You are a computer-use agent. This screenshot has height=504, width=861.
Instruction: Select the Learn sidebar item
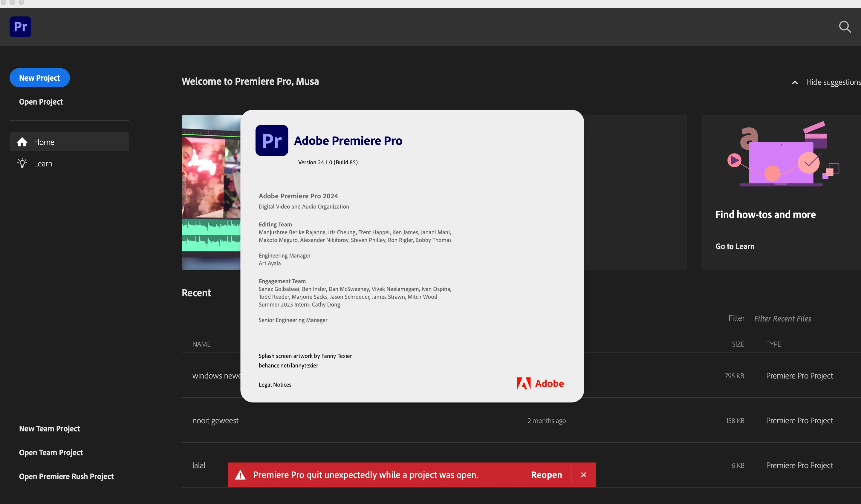pos(43,163)
